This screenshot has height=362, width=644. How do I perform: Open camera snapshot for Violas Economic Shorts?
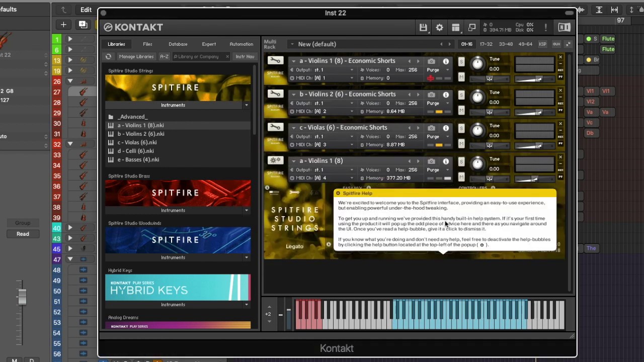(431, 128)
